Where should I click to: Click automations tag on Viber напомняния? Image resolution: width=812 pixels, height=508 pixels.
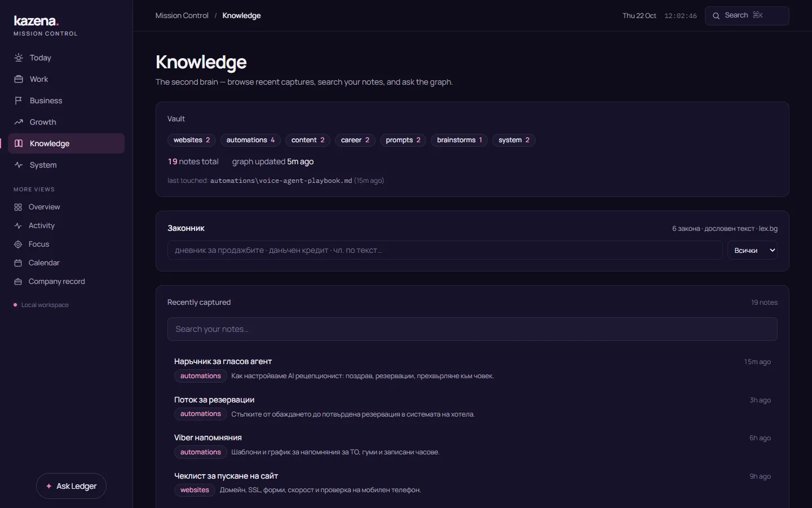coord(201,452)
